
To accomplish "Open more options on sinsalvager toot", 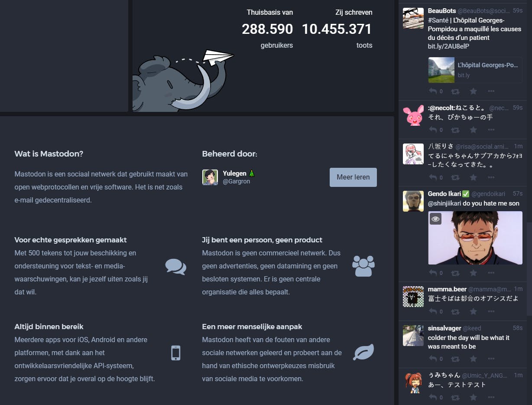I will click(x=491, y=359).
